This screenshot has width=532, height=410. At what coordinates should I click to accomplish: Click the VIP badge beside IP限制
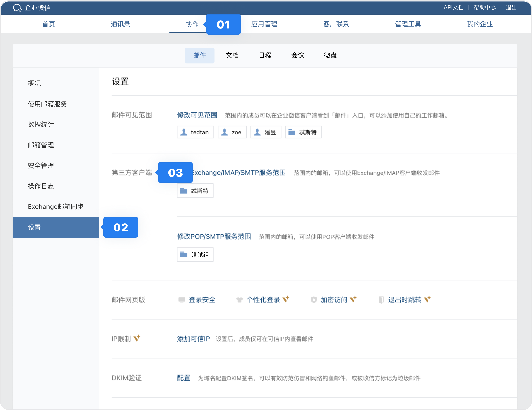[137, 338]
